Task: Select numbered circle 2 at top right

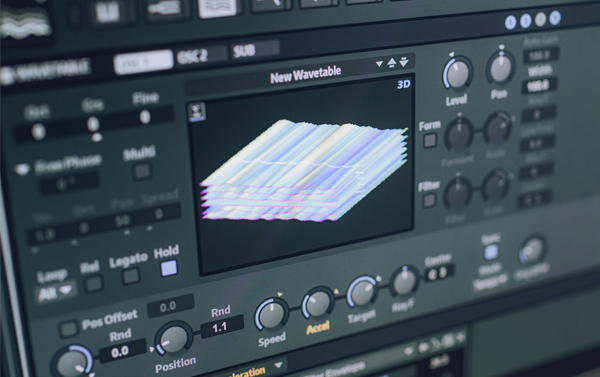Action: pyautogui.click(x=525, y=21)
